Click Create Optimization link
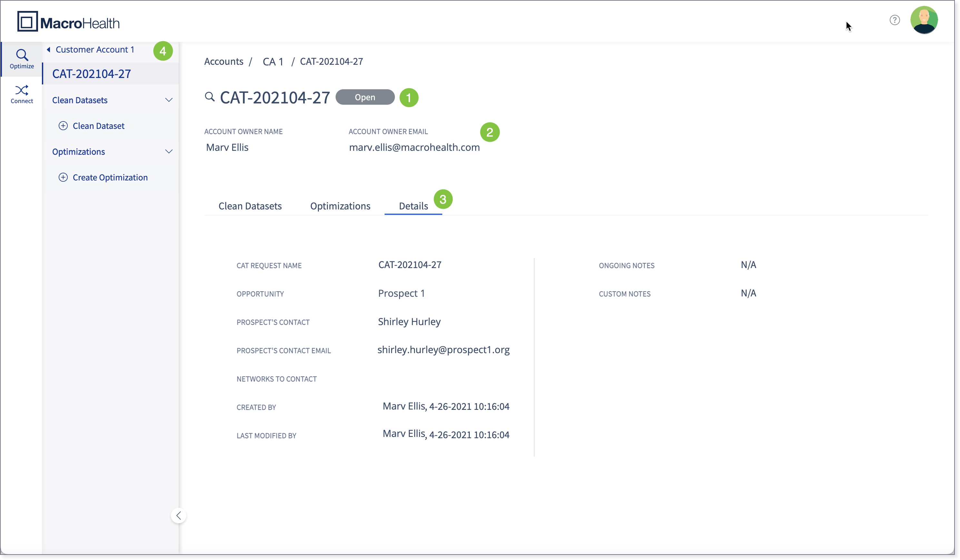Image resolution: width=960 pixels, height=560 pixels. (110, 178)
